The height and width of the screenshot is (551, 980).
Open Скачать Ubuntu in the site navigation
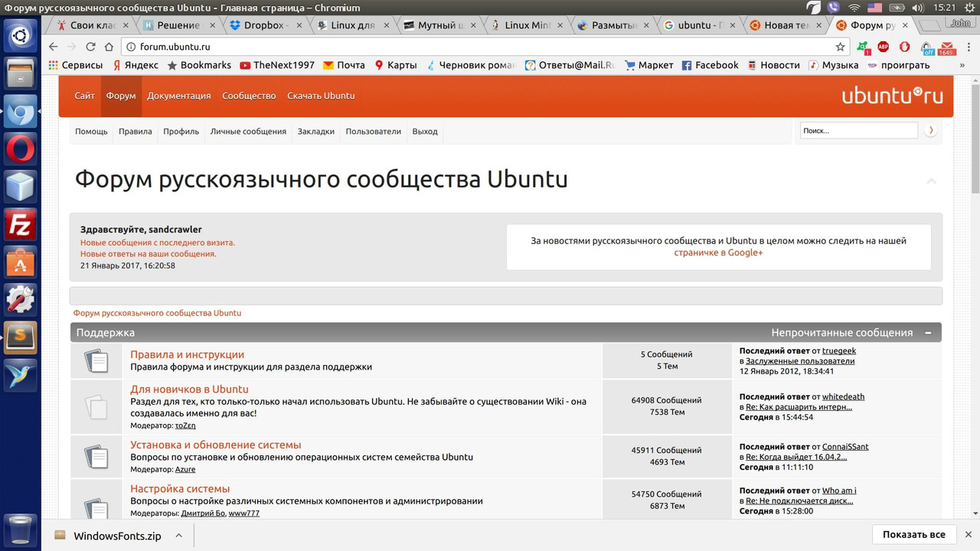coord(321,96)
